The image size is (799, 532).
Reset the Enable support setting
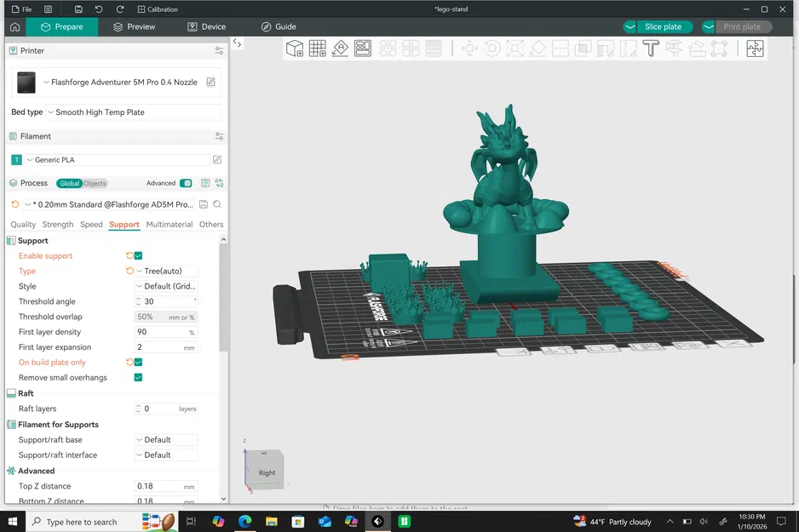click(x=129, y=255)
